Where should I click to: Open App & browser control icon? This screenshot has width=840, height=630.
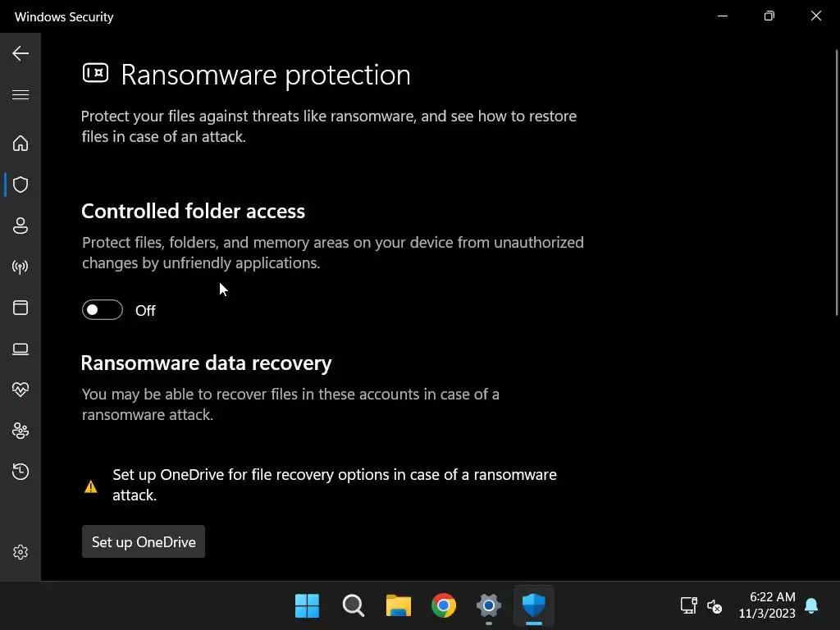(21, 308)
